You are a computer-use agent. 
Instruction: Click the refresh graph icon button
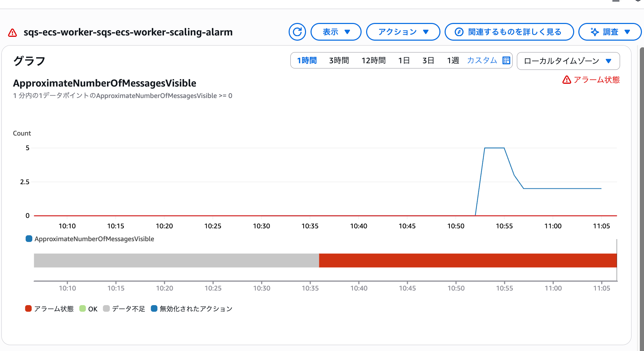pos(297,32)
